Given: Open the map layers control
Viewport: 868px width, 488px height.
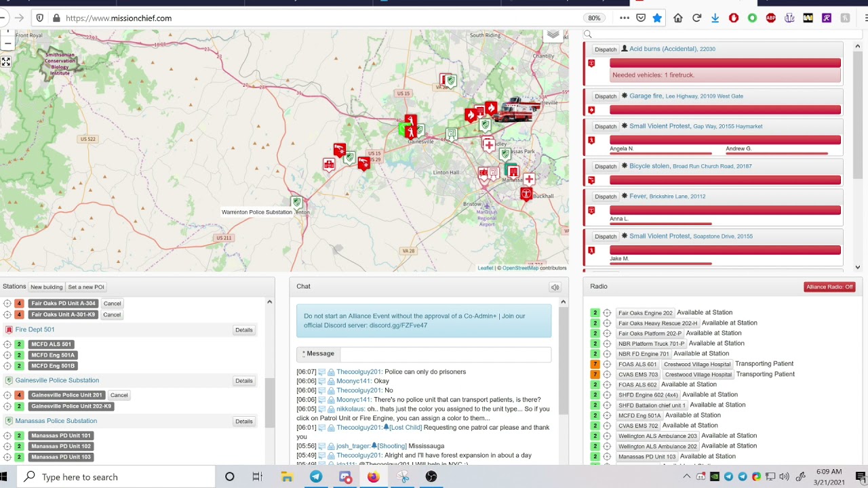Looking at the screenshot, I should click(553, 35).
